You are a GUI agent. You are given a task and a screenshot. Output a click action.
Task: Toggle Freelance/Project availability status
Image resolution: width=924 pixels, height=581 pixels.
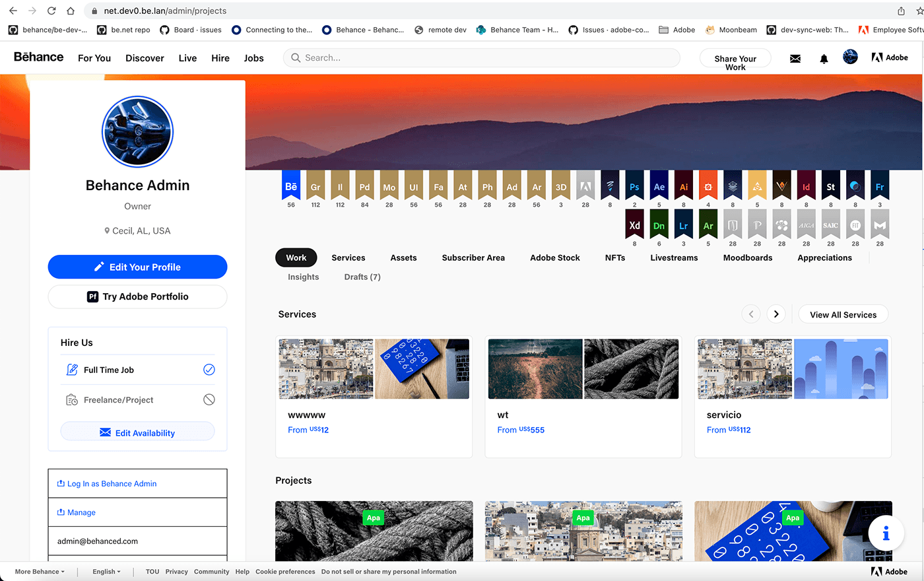pos(209,399)
